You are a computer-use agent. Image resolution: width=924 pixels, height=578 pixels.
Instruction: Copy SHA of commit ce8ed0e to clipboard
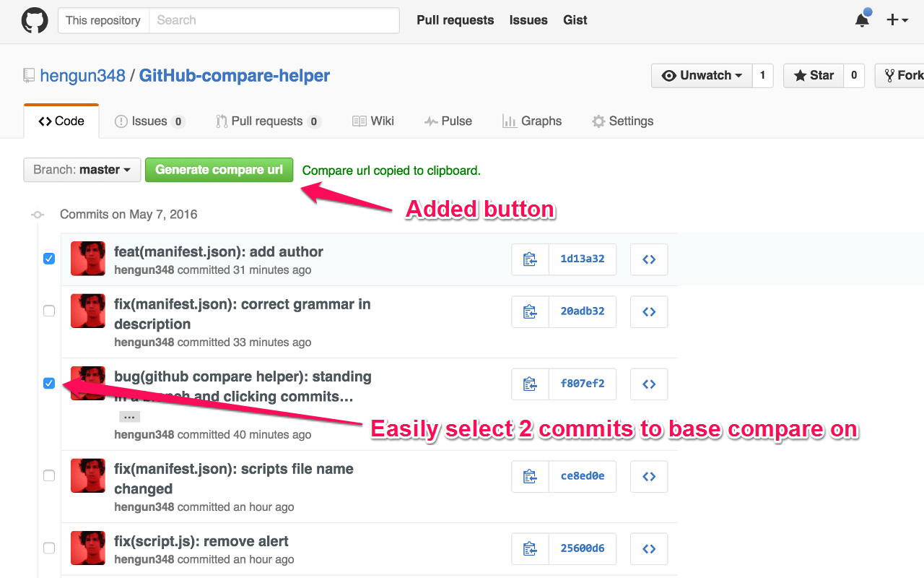[531, 476]
